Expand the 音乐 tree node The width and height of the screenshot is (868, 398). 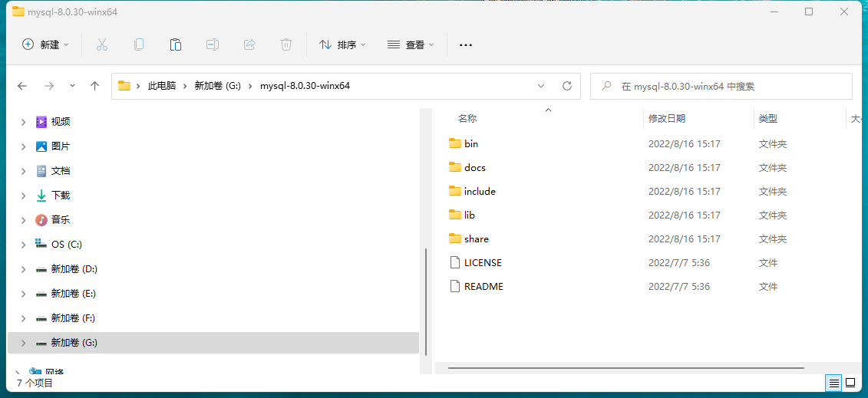click(23, 219)
